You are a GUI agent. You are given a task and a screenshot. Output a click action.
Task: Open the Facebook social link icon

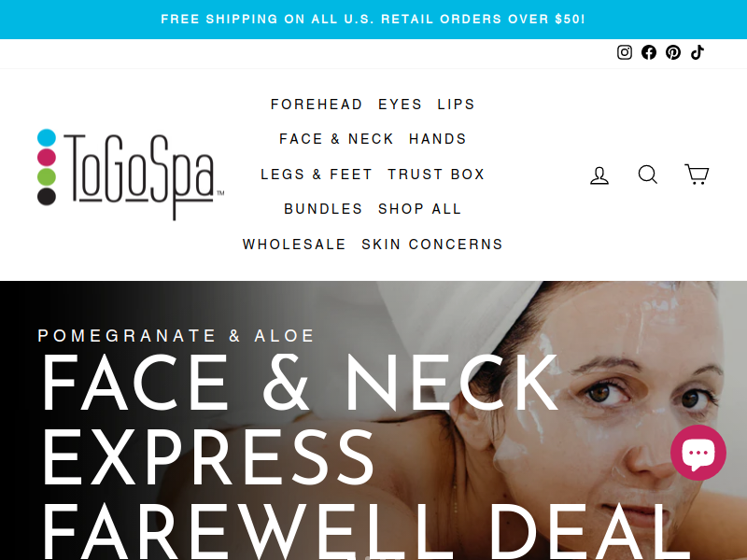tap(648, 52)
